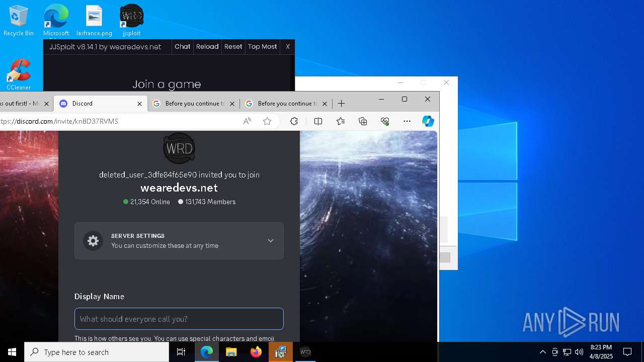Open Edge Settings and more menu
The height and width of the screenshot is (362, 644).
[x=407, y=121]
